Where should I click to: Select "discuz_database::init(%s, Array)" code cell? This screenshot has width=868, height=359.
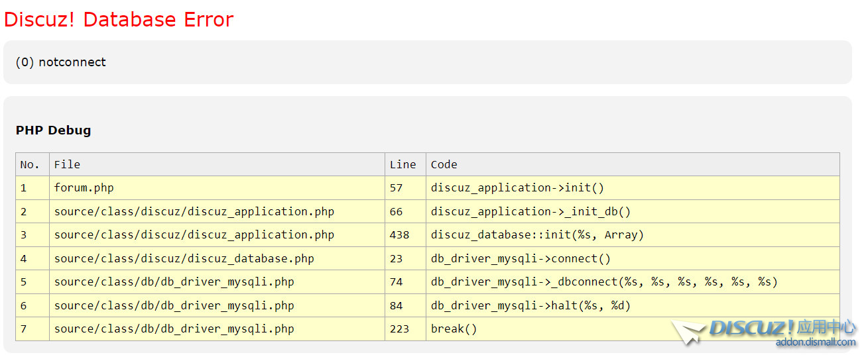633,235
